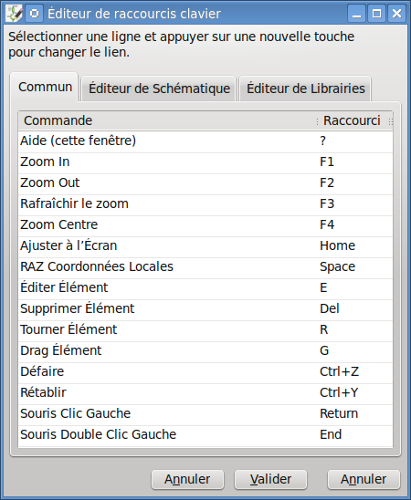This screenshot has height=500, width=411.
Task: Sort by the Commande column header
Action: tap(167, 121)
